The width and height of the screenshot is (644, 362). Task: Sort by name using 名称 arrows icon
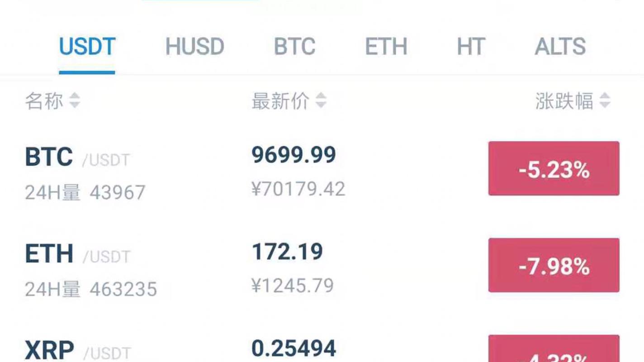click(75, 100)
